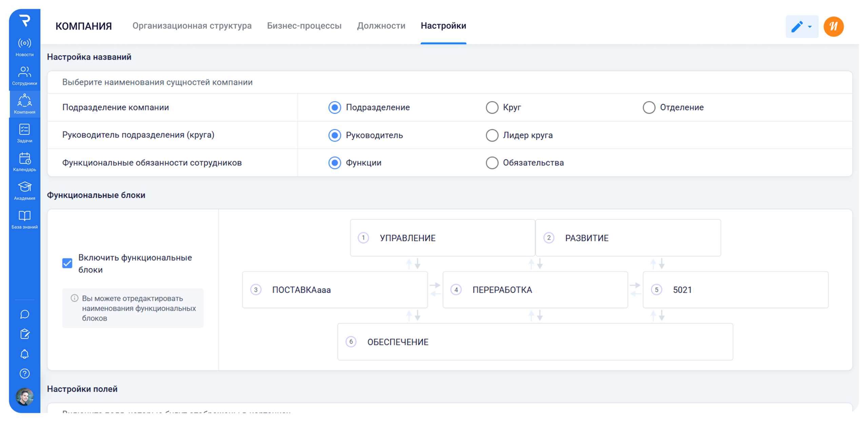
Task: Click the profile photo in sidebar
Action: pos(24,397)
